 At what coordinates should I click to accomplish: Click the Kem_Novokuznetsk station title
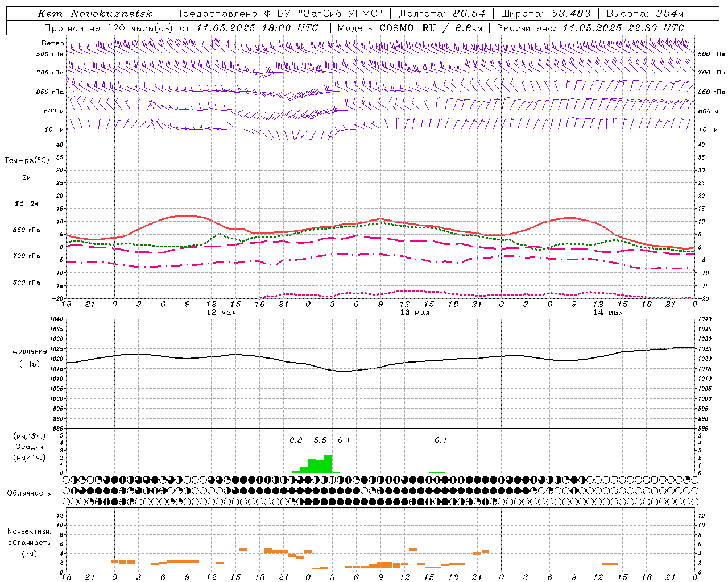coord(95,14)
